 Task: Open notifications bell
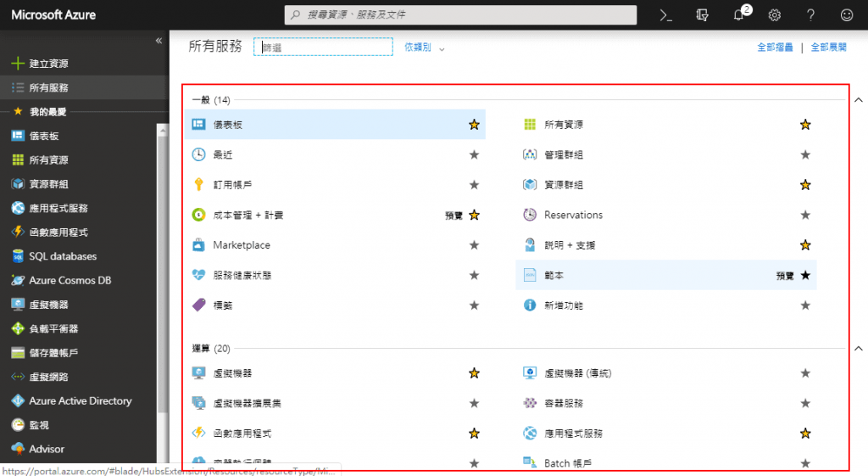738,15
